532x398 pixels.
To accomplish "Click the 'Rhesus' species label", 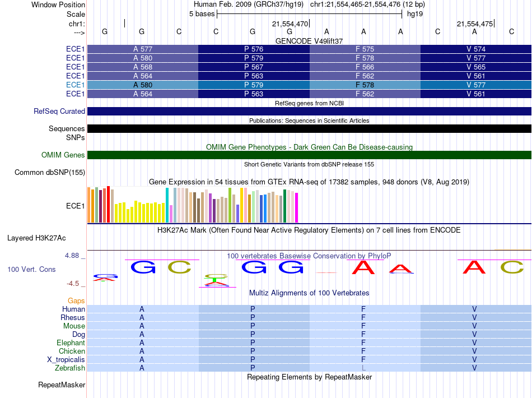I will [x=73, y=317].
